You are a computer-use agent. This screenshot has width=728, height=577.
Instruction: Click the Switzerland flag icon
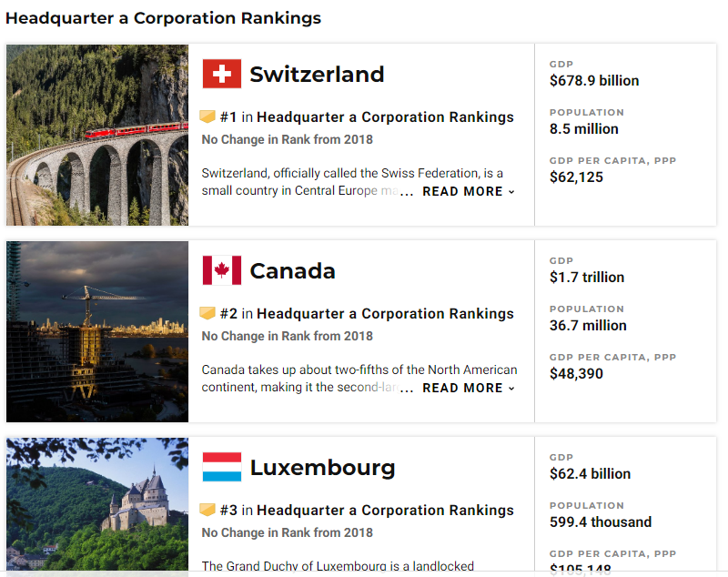[x=221, y=74]
